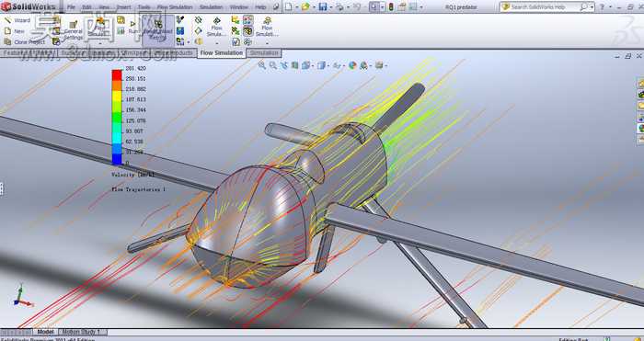Click the Display Style cube icon

pyautogui.click(x=321, y=65)
